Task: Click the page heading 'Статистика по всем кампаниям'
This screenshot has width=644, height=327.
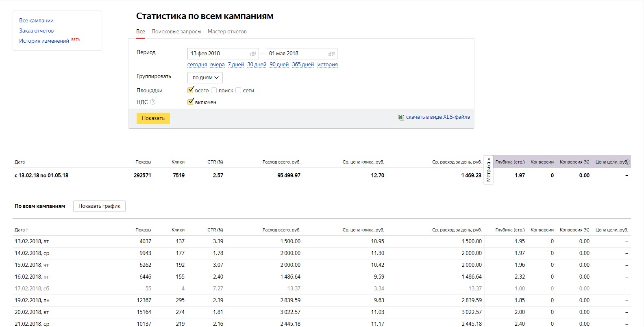Action: coord(205,16)
